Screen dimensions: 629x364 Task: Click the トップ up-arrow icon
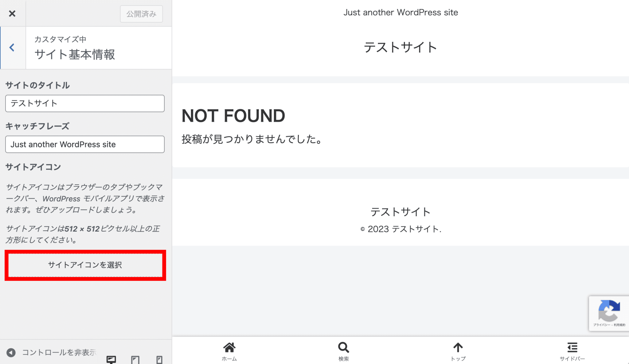[458, 348]
